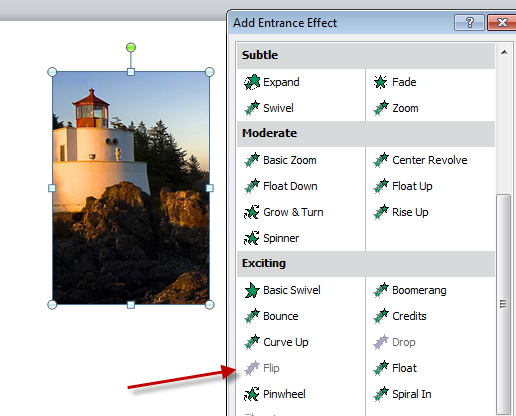This screenshot has height=416, width=516.
Task: Select the Basic Swivel star icon
Action: (x=252, y=290)
